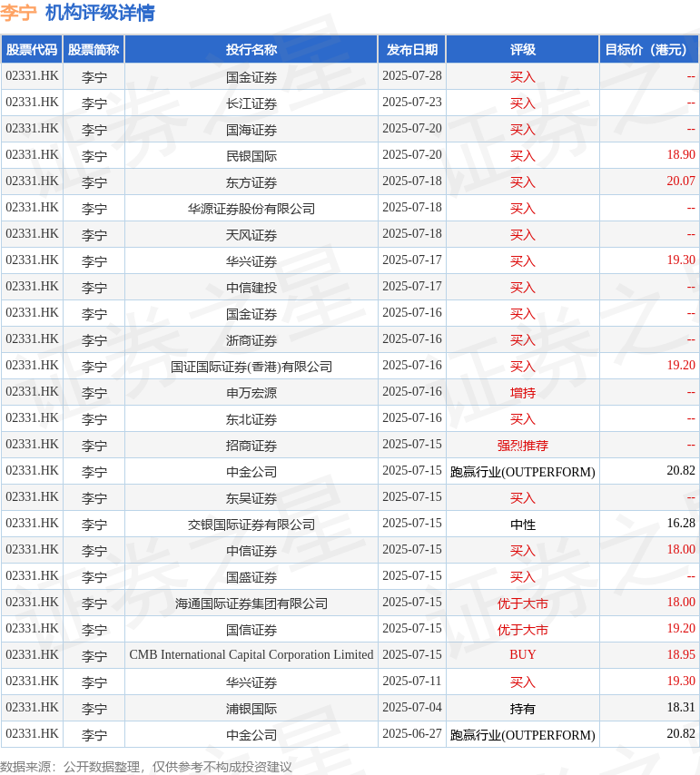Click the 16.28 target price
The height and width of the screenshot is (775, 700).
[x=681, y=523]
